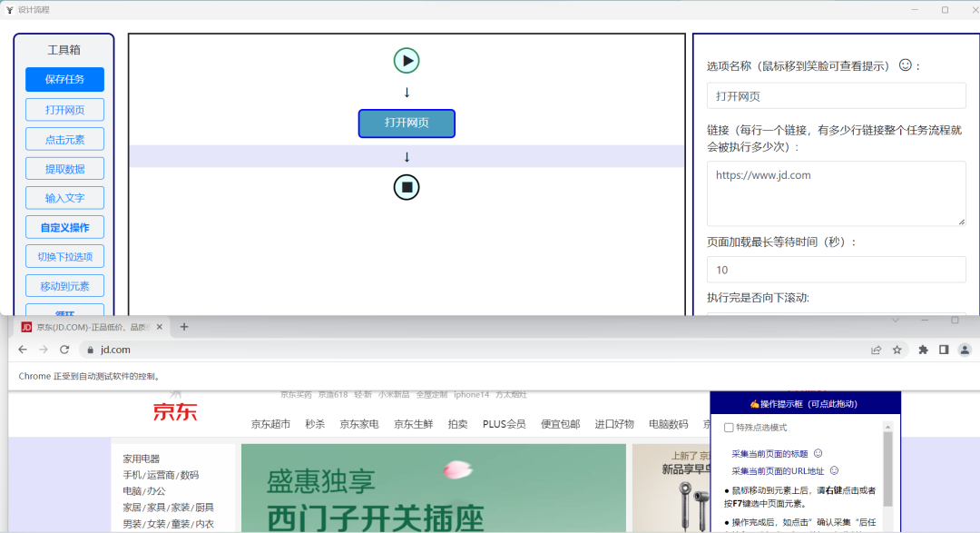
Task: Click the 自定义操作 toolbox button
Action: (x=65, y=227)
